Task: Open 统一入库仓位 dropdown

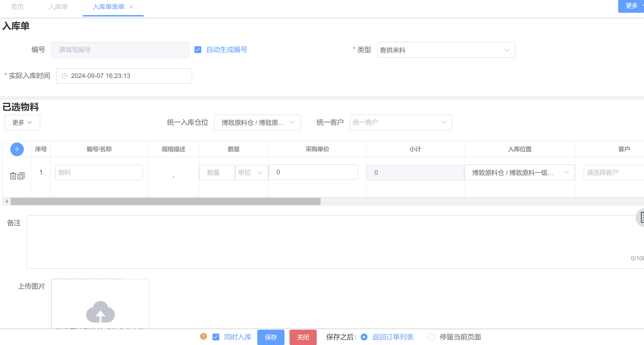Action: (x=257, y=122)
